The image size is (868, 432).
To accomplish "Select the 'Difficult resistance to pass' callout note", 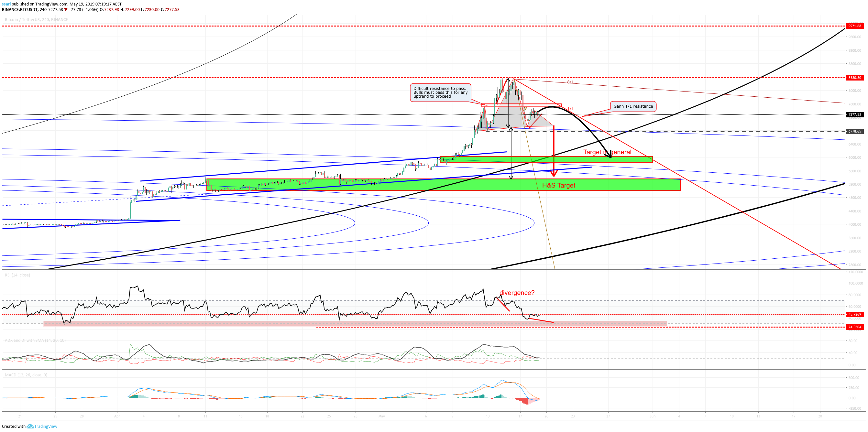I will [x=440, y=92].
